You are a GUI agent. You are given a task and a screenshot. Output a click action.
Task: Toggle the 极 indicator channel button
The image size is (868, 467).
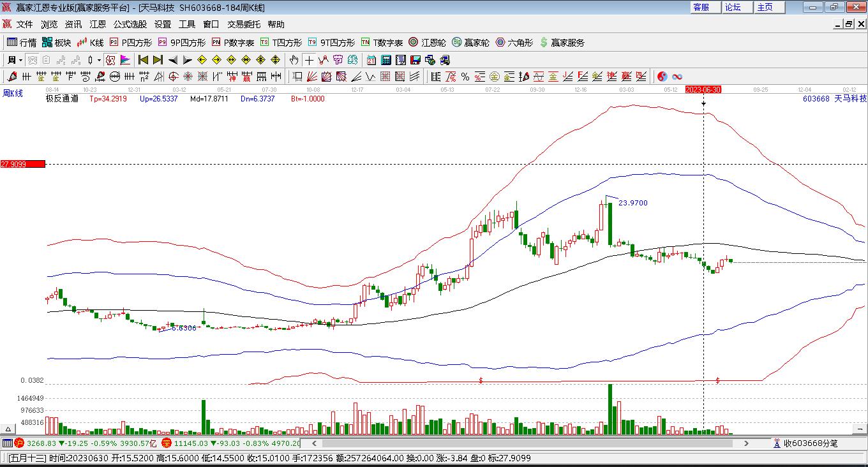pyautogui.click(x=110, y=60)
